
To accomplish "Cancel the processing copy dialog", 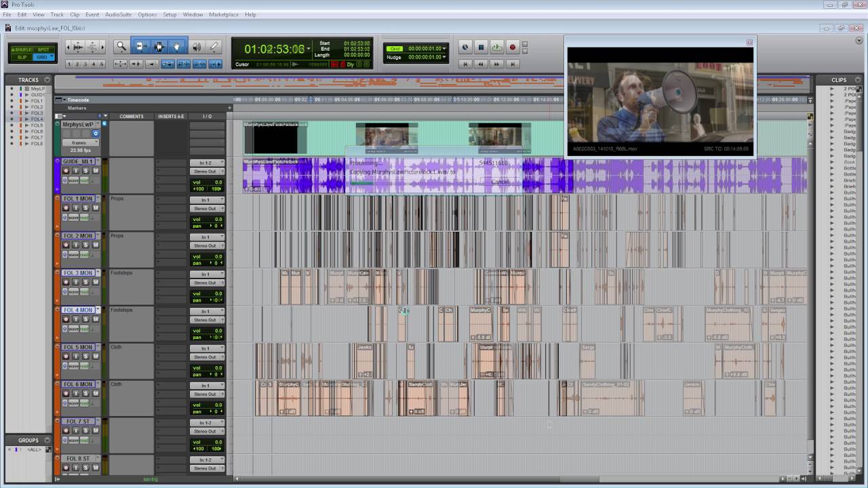I will pos(500,181).
